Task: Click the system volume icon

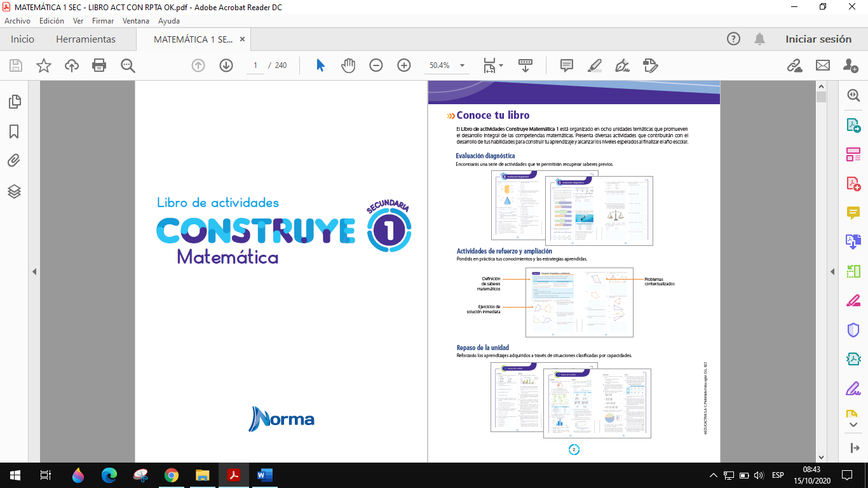Action: pos(759,475)
